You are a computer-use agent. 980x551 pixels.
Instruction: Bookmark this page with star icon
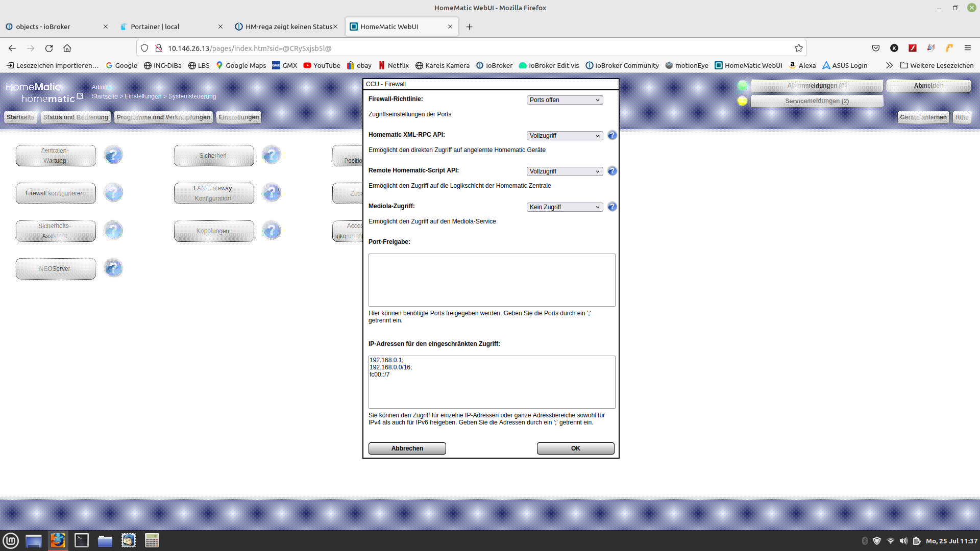point(799,48)
